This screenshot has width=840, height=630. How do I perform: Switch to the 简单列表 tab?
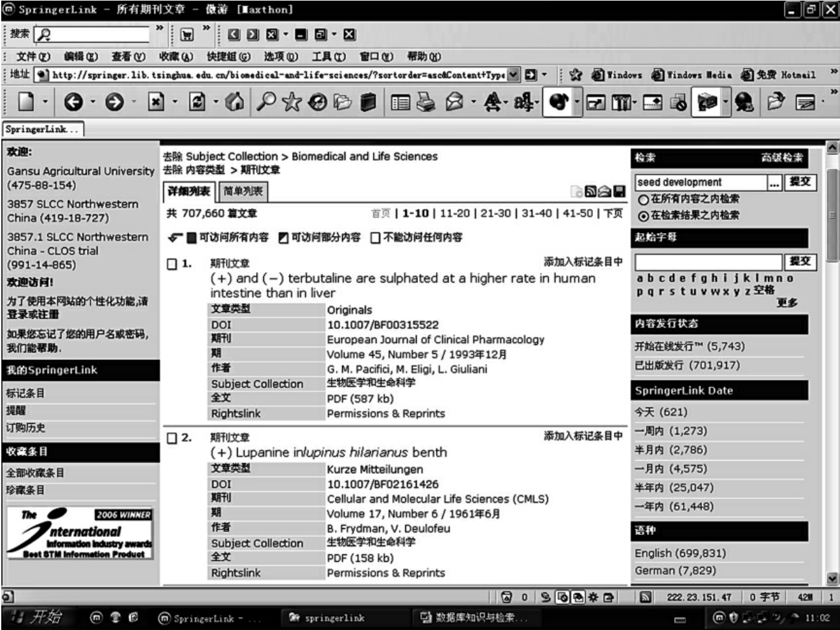243,191
